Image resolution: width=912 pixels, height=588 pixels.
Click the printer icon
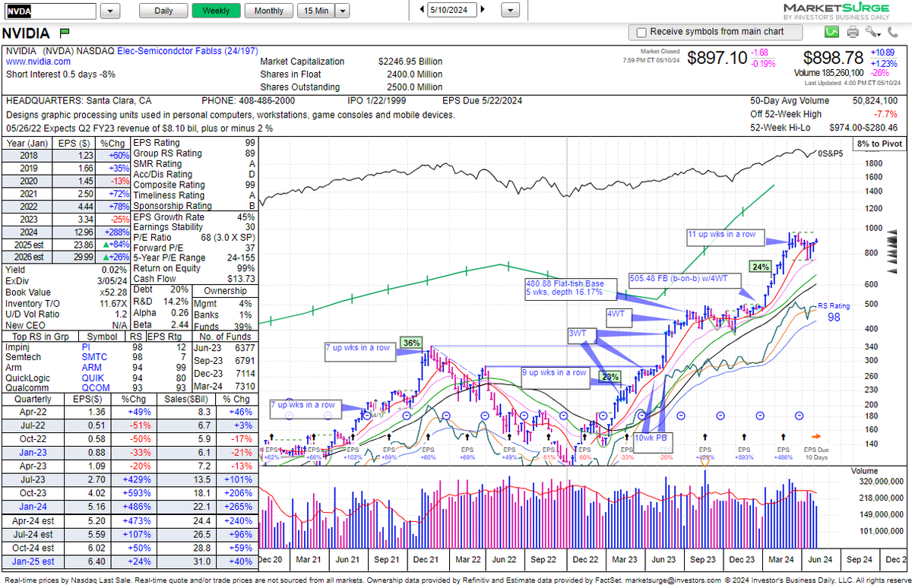click(x=853, y=32)
